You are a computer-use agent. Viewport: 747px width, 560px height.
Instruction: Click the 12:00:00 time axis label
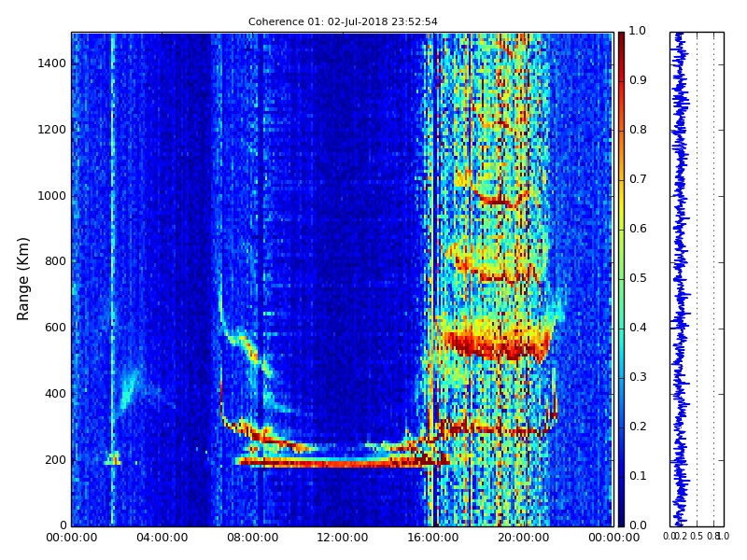point(343,538)
